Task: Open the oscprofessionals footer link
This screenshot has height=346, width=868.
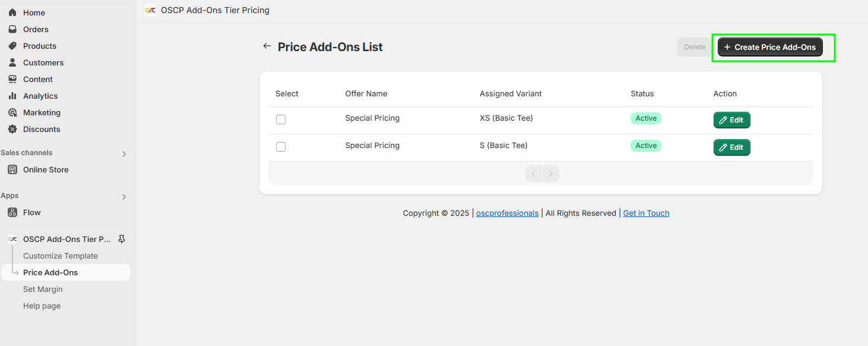Action: click(x=507, y=213)
